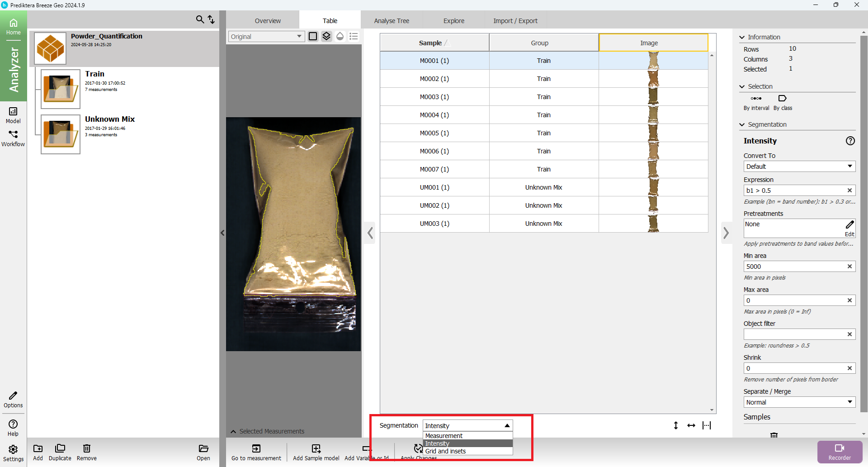Toggle the list view button
Screen dimensions: 868x467
(354, 36)
